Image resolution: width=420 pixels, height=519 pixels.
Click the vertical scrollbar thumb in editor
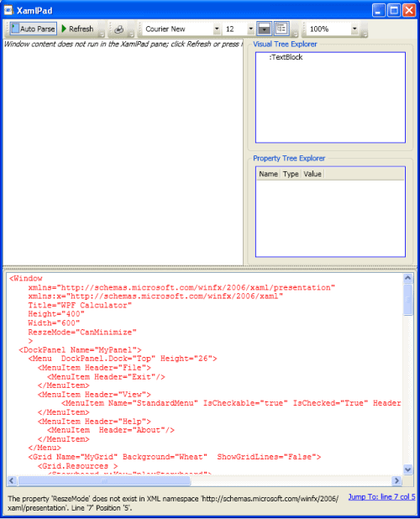pos(407,300)
